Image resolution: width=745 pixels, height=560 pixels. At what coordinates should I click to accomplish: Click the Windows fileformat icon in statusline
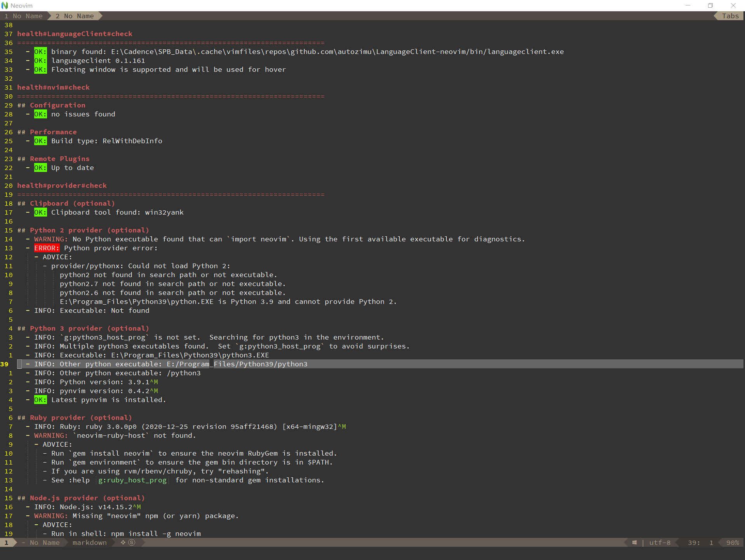(x=634, y=543)
